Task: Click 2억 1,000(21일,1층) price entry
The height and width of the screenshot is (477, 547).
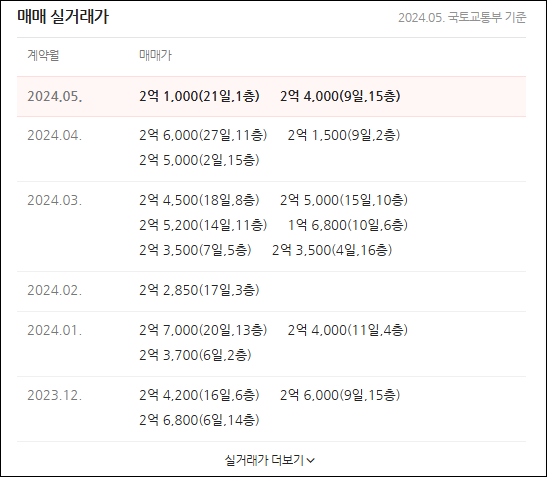Action: (199, 96)
